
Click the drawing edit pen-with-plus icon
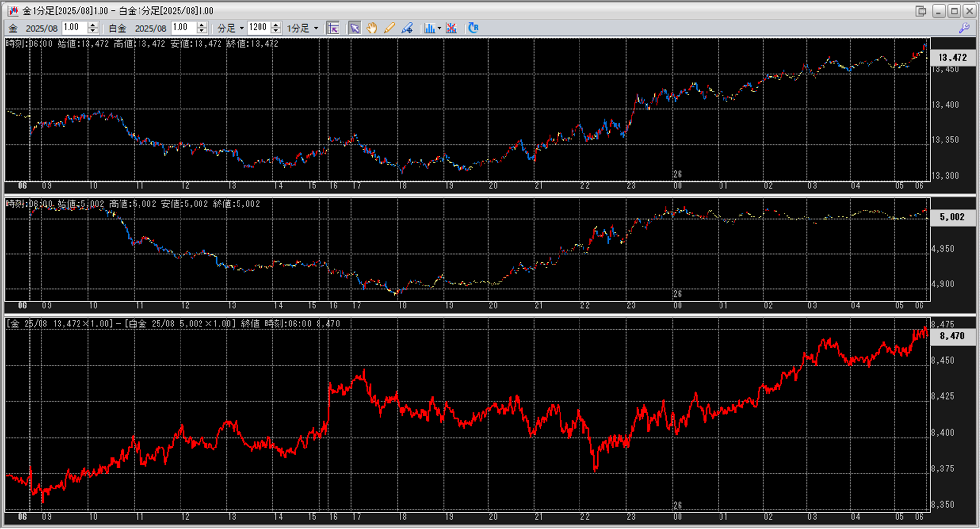[x=407, y=28]
